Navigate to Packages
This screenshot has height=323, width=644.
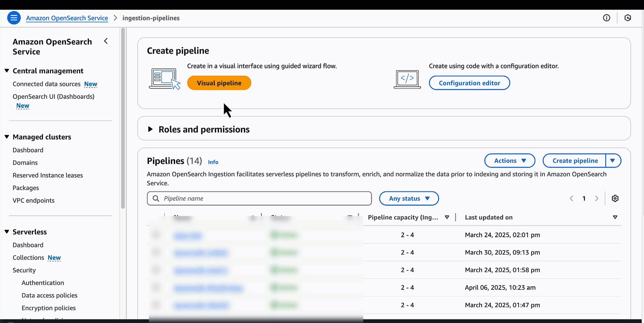pos(26,188)
